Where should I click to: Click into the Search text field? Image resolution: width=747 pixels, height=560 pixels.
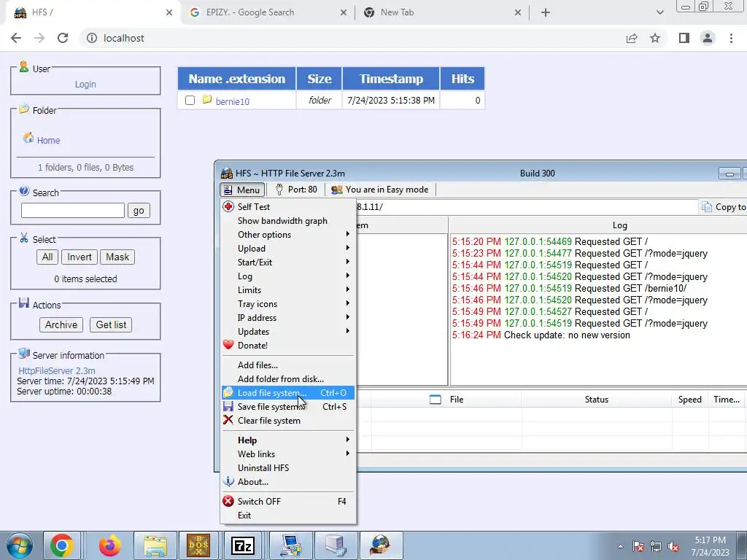tap(73, 211)
